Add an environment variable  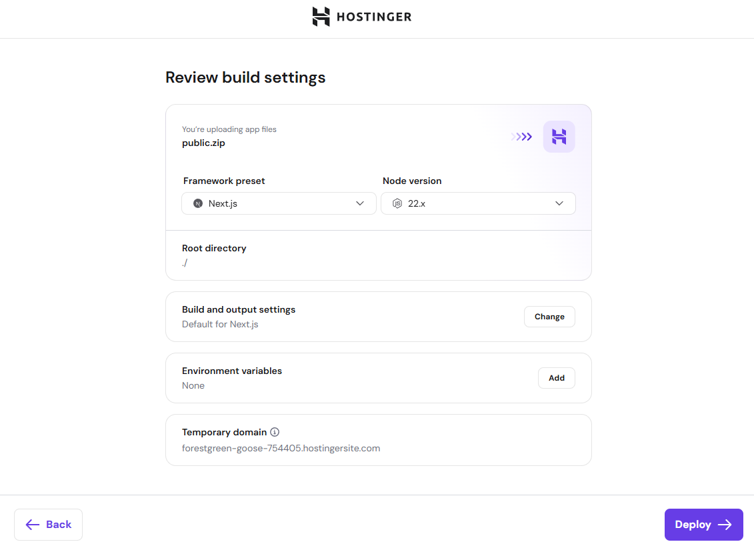[556, 378]
